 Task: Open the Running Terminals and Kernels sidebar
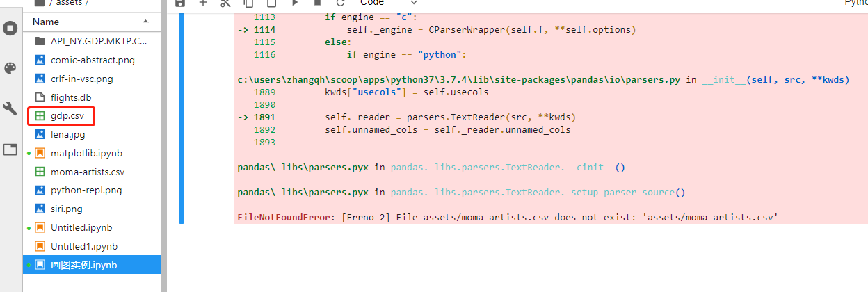tap(10, 29)
